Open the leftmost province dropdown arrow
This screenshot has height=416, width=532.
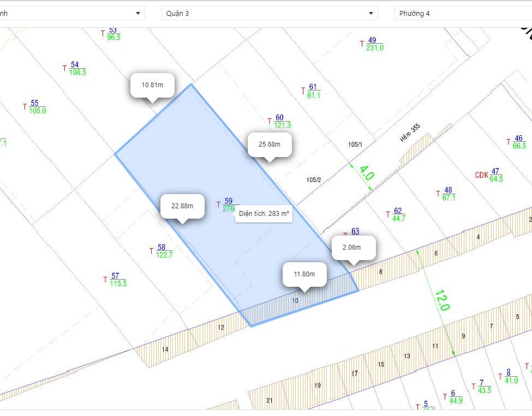[x=138, y=13]
